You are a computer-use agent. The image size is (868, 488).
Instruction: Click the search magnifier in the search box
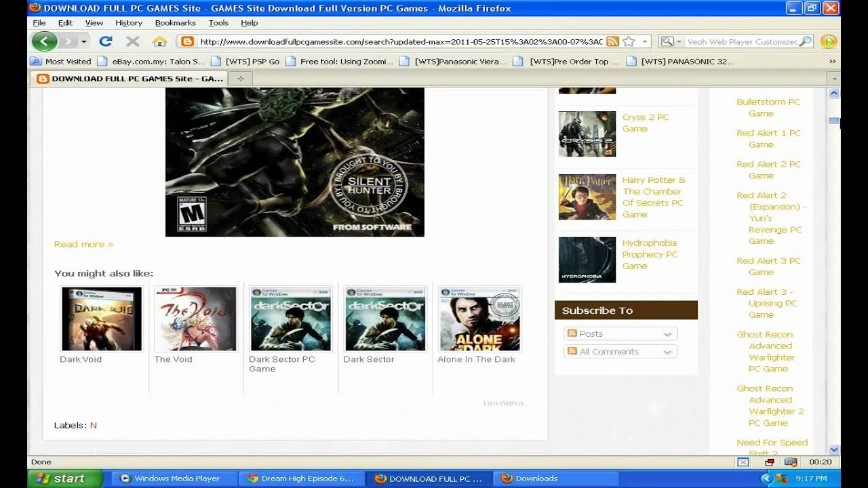pos(805,41)
